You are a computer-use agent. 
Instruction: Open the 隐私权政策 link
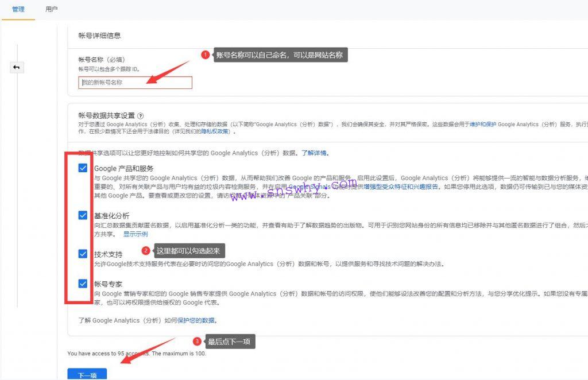216,131
